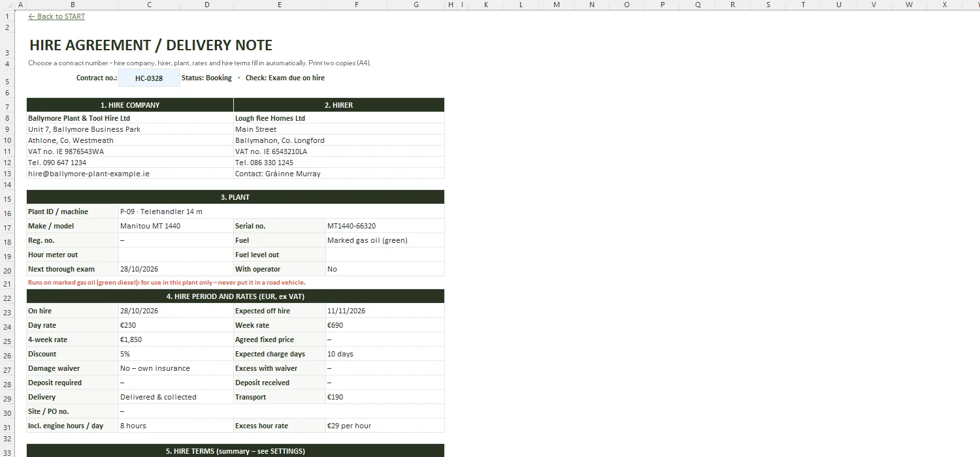This screenshot has height=457, width=980.
Task: Select With operator value 'No'
Action: click(385, 269)
